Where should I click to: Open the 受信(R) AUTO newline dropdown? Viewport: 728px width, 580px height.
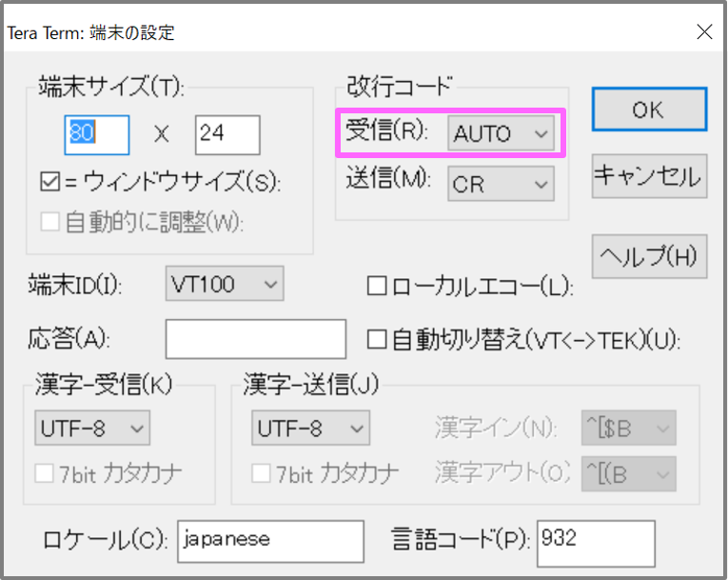click(x=501, y=133)
